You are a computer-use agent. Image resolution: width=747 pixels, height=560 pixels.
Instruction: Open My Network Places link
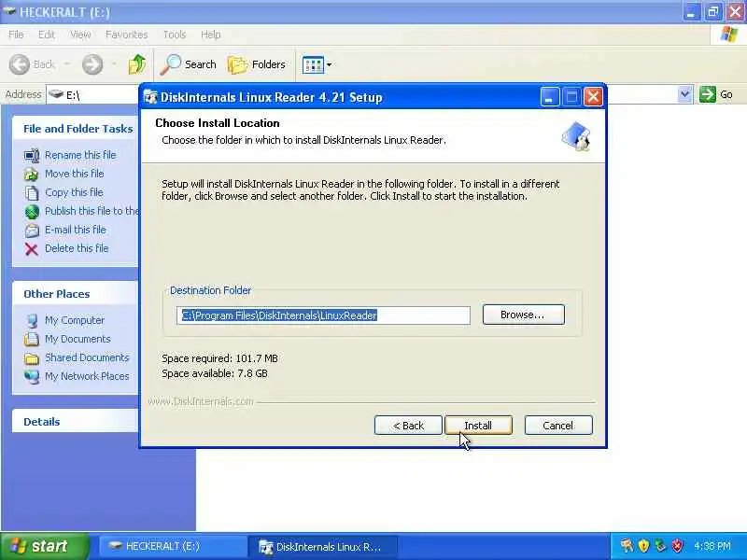[x=87, y=376]
